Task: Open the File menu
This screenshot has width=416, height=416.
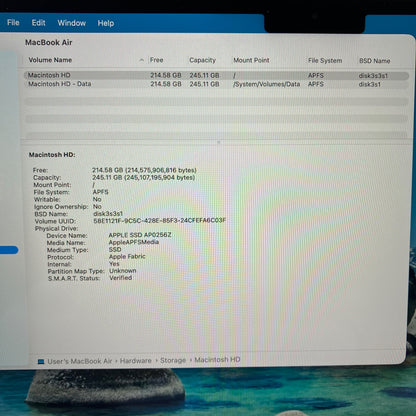Action: [13, 23]
